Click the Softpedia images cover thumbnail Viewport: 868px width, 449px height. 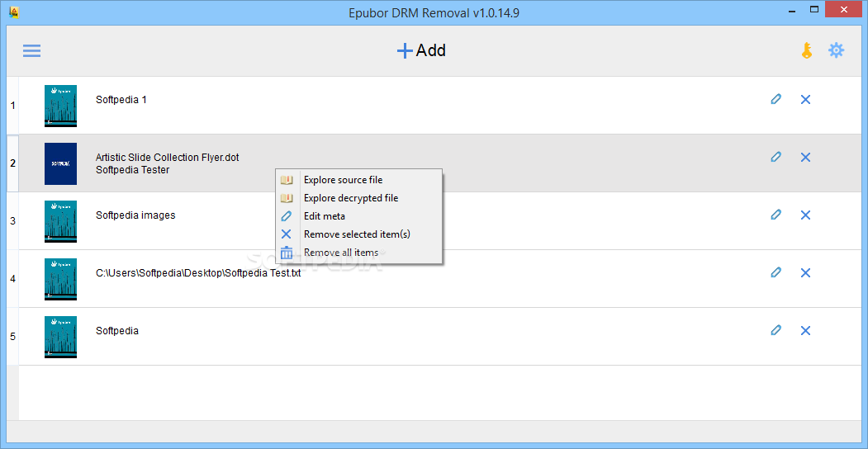point(61,221)
